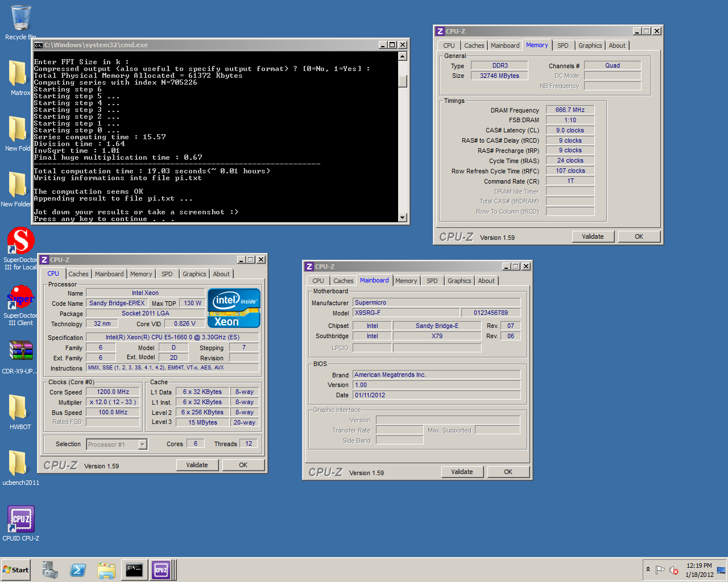The height and width of the screenshot is (582, 728).
Task: Click OK in CPU tab window
Action: pos(243,465)
